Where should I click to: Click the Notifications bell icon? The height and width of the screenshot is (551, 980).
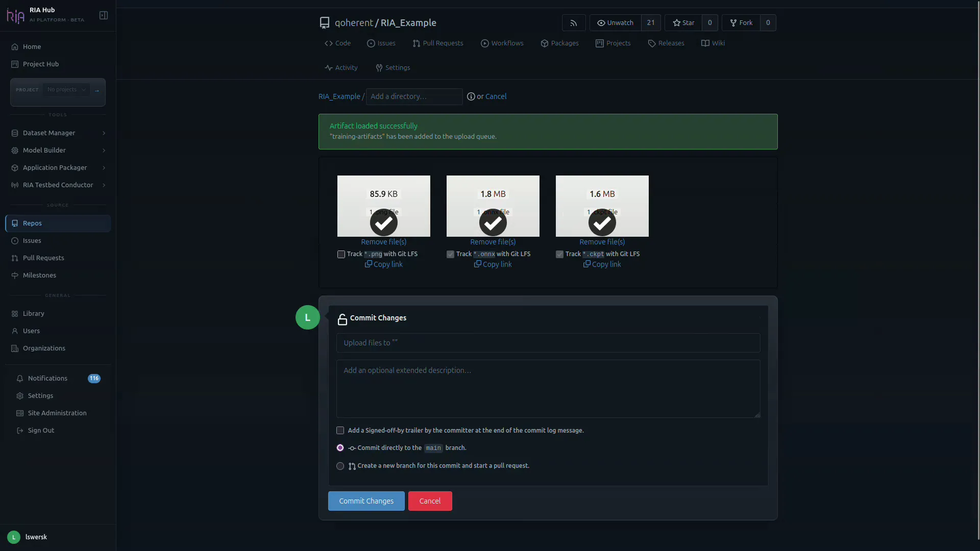(x=20, y=379)
